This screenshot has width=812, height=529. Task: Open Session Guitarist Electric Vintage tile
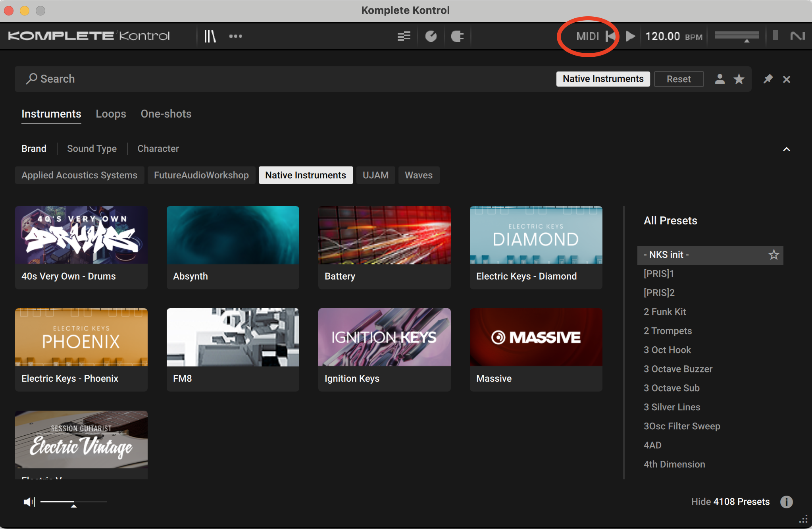coord(81,444)
